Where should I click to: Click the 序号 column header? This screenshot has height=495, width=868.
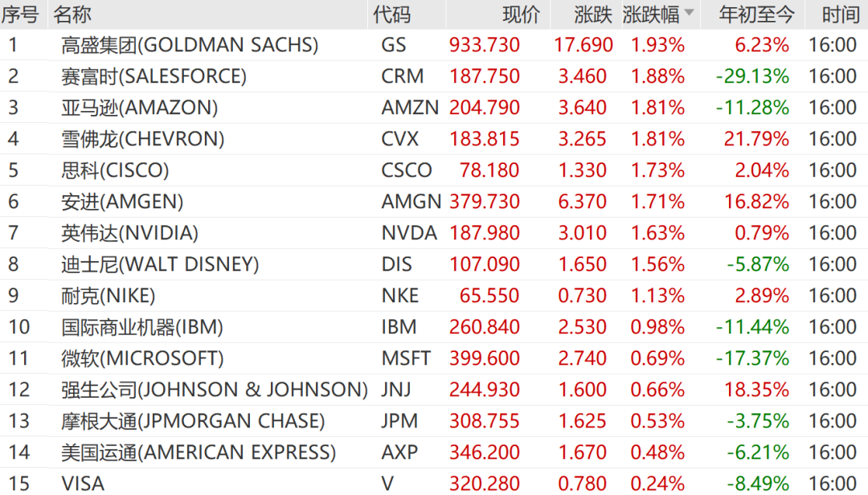(x=21, y=14)
